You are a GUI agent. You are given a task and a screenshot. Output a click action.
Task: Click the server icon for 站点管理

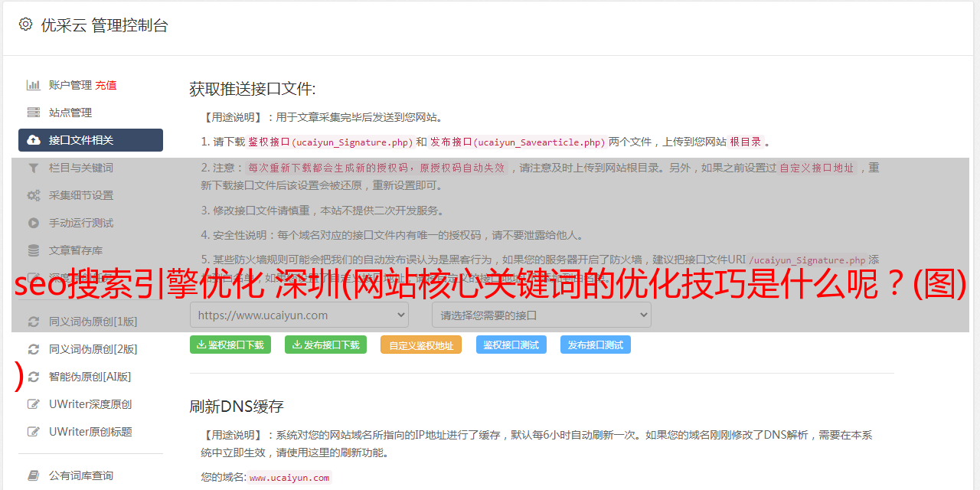click(x=34, y=113)
